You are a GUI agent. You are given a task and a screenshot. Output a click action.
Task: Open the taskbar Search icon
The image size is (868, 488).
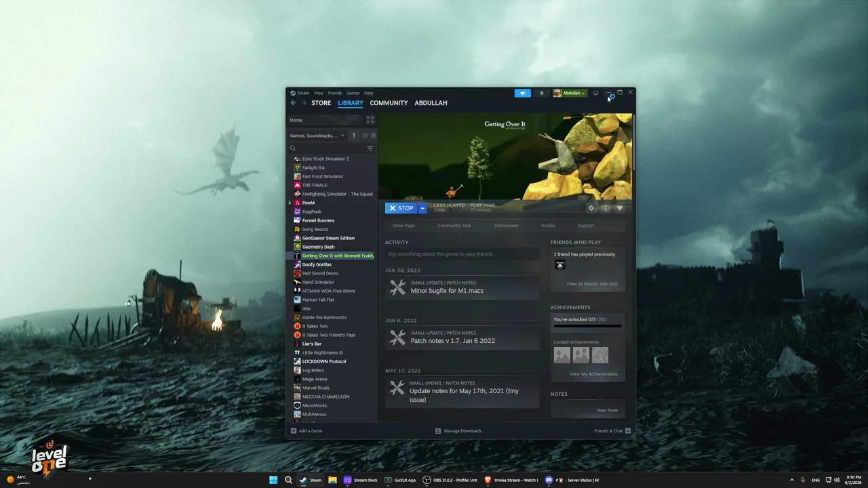288,480
